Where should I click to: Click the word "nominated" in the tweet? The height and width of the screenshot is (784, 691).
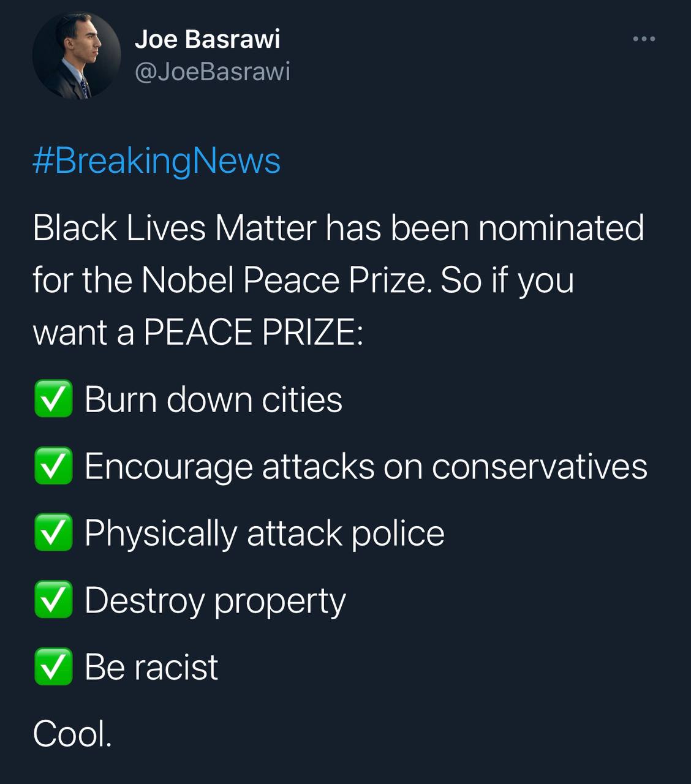561,228
